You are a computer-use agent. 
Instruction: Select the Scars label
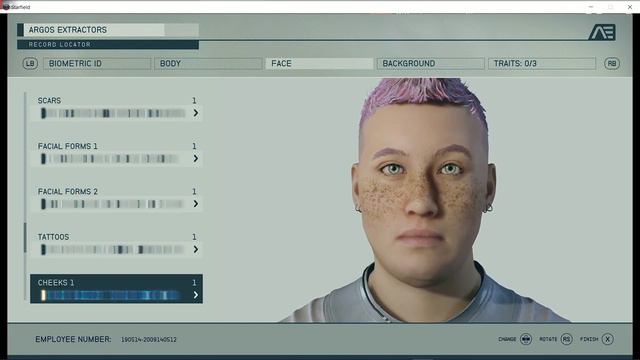tap(49, 100)
